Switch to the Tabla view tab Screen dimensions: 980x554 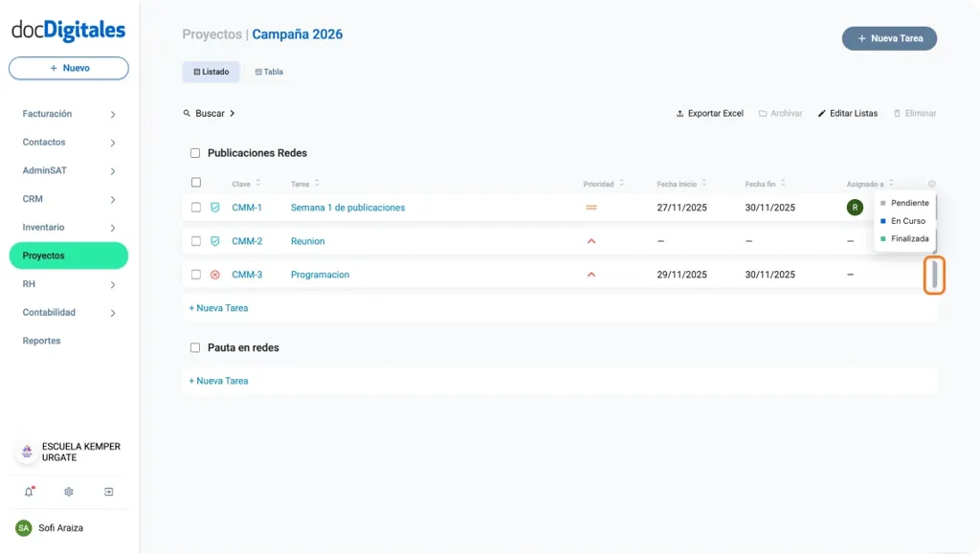pyautogui.click(x=268, y=71)
